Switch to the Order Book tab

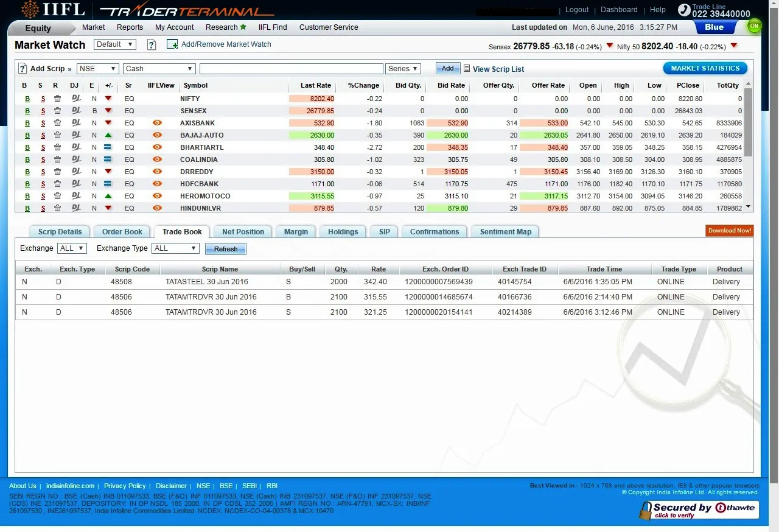[122, 232]
